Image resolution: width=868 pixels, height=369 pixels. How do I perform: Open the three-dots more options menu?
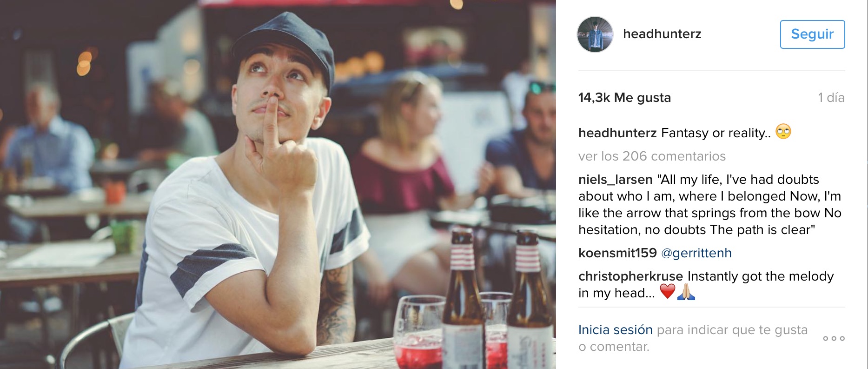[834, 338]
